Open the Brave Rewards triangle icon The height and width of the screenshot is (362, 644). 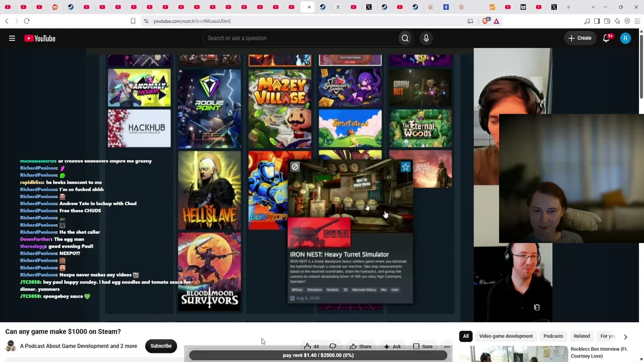click(496, 21)
